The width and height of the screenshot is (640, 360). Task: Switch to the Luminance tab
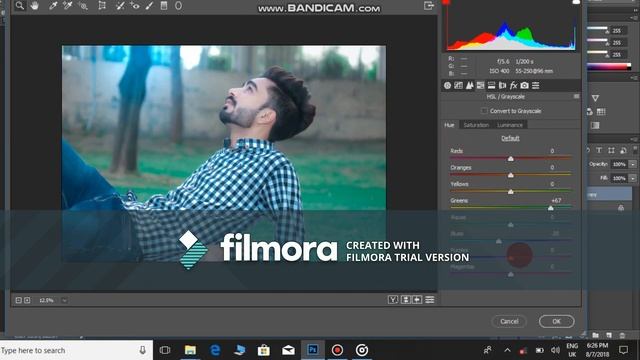510,125
